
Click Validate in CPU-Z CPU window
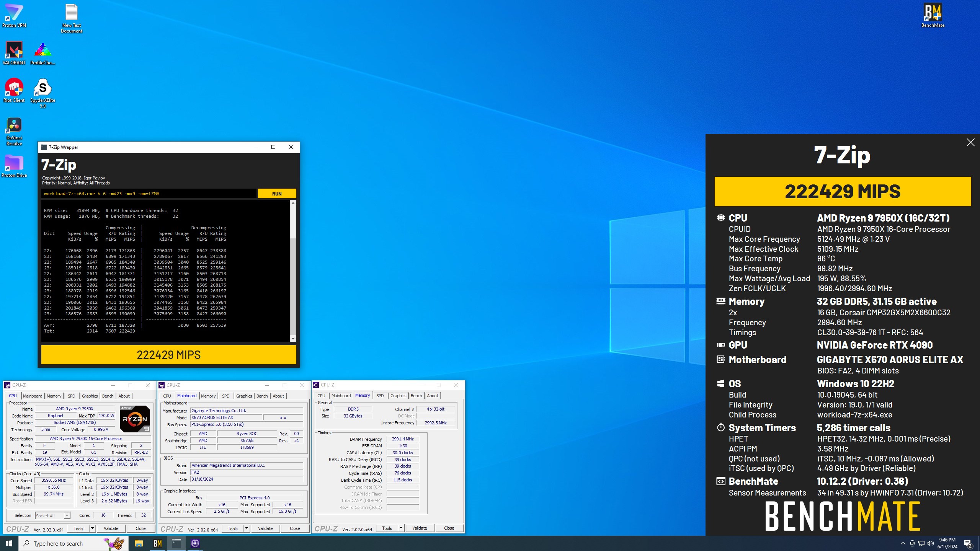click(111, 528)
